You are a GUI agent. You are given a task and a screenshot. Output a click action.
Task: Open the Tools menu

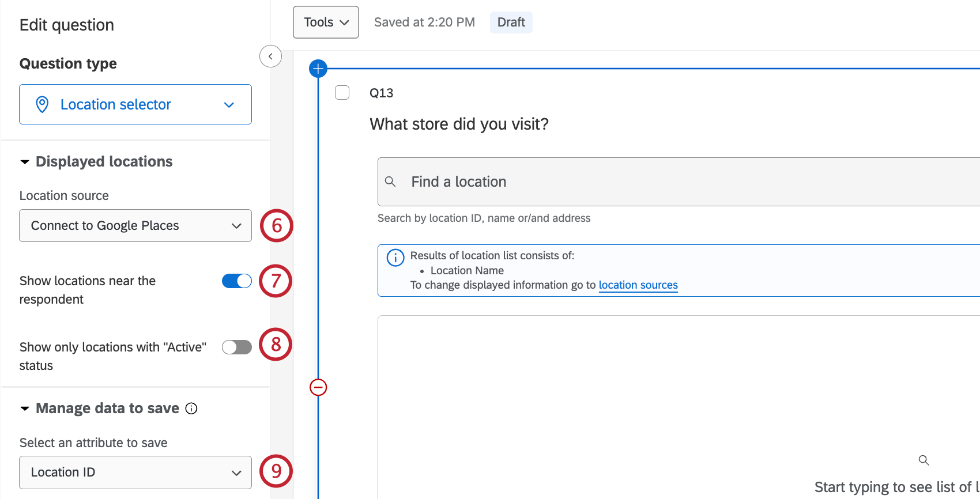[x=326, y=22]
